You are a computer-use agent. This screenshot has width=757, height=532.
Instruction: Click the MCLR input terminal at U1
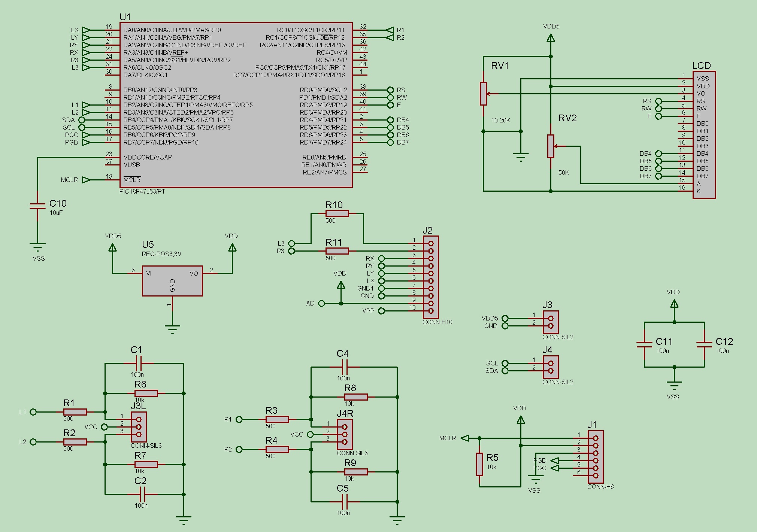pos(86,180)
